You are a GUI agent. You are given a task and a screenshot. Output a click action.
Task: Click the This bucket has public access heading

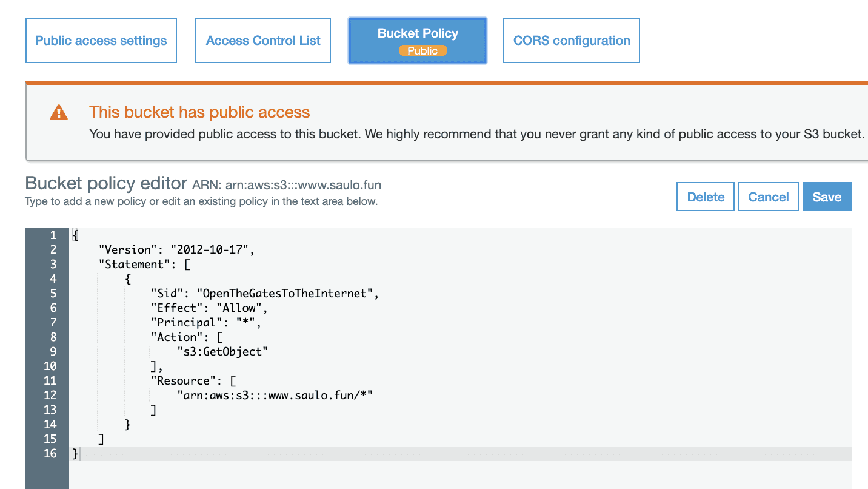click(199, 112)
